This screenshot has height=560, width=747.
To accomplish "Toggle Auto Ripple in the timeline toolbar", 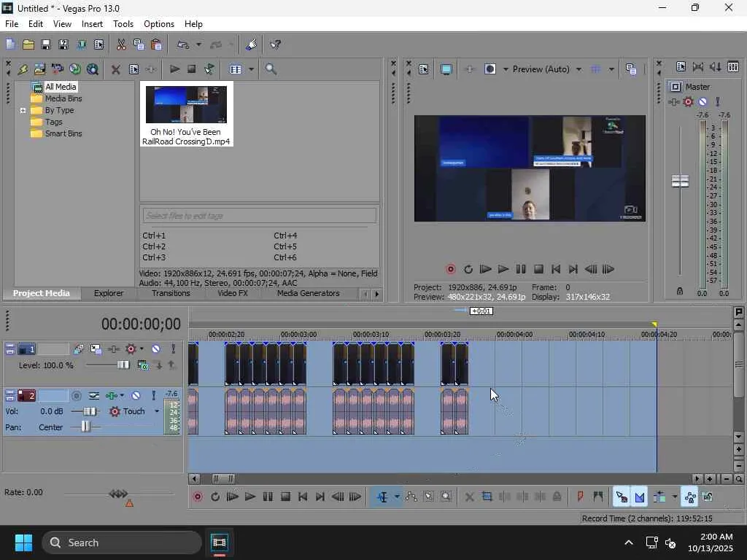I will (x=659, y=497).
